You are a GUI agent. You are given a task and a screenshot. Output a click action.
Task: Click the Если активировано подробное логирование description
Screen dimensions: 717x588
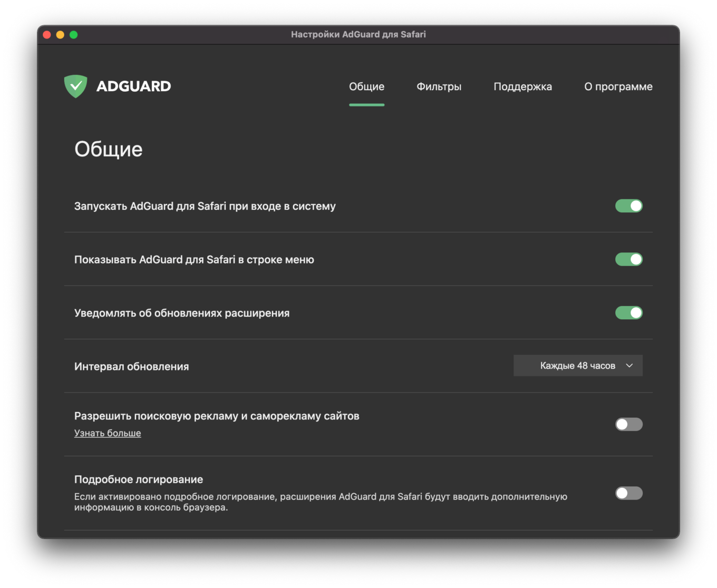321,502
